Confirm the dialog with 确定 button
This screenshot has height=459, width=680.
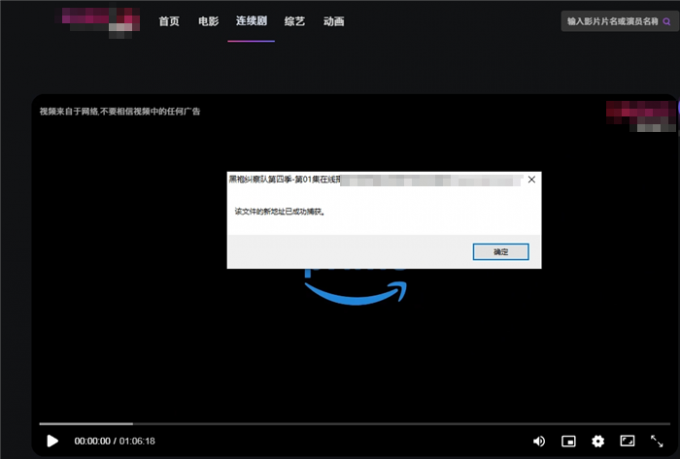click(500, 252)
